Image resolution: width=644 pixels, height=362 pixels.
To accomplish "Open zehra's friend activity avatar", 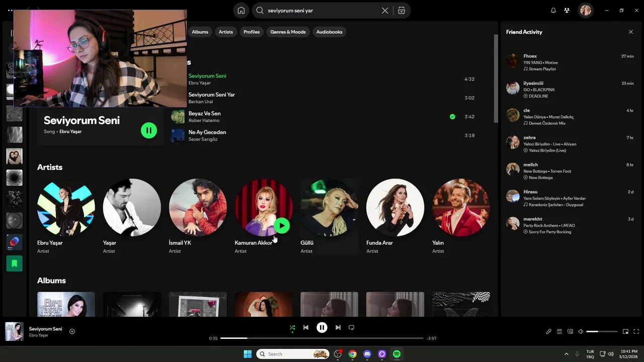I will click(513, 142).
